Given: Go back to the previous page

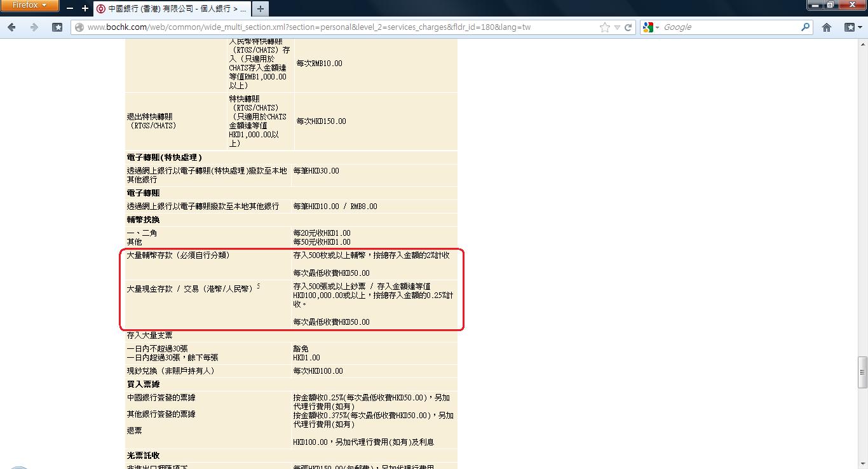Looking at the screenshot, I should click(x=13, y=27).
